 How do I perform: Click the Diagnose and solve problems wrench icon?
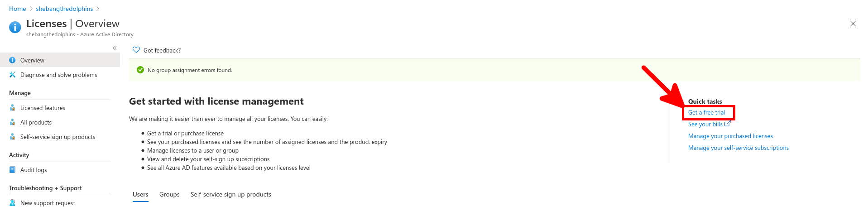pyautogui.click(x=12, y=75)
